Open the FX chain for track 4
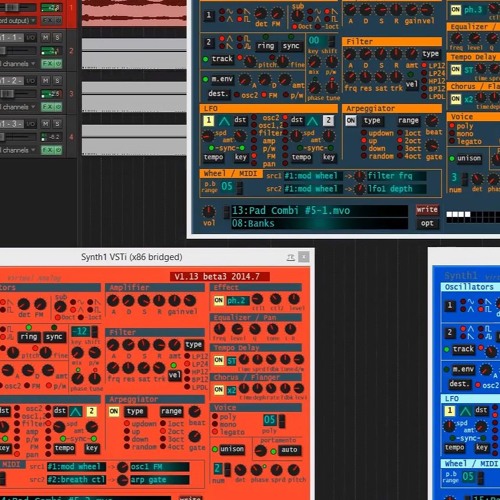 [x=47, y=150]
